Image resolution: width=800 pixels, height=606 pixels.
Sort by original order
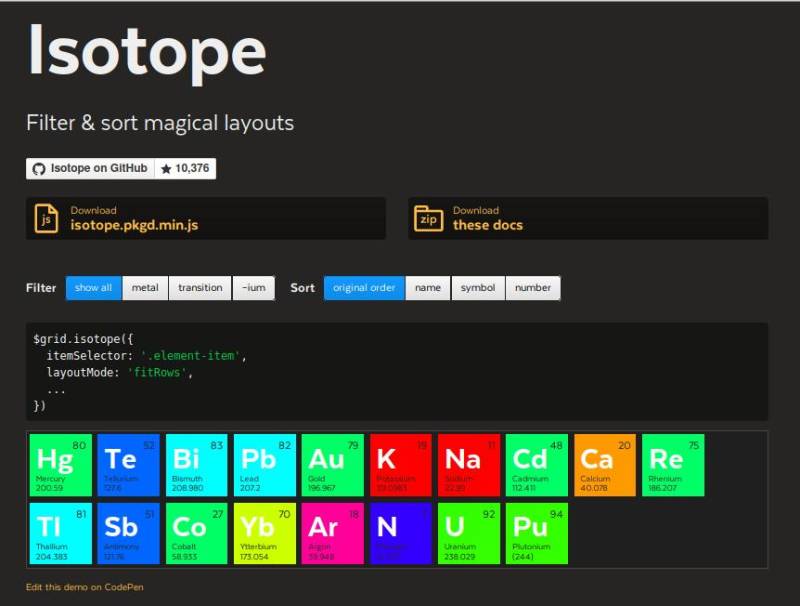coord(364,288)
